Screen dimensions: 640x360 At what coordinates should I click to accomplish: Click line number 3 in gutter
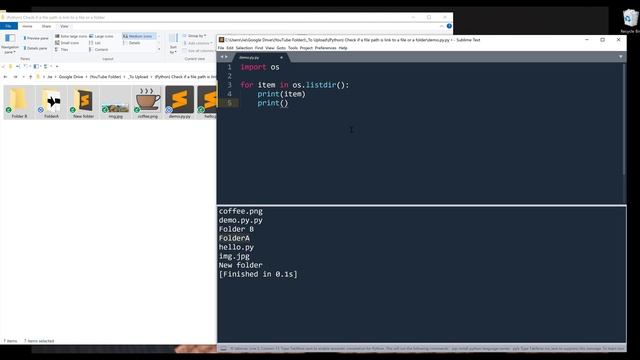(229, 85)
